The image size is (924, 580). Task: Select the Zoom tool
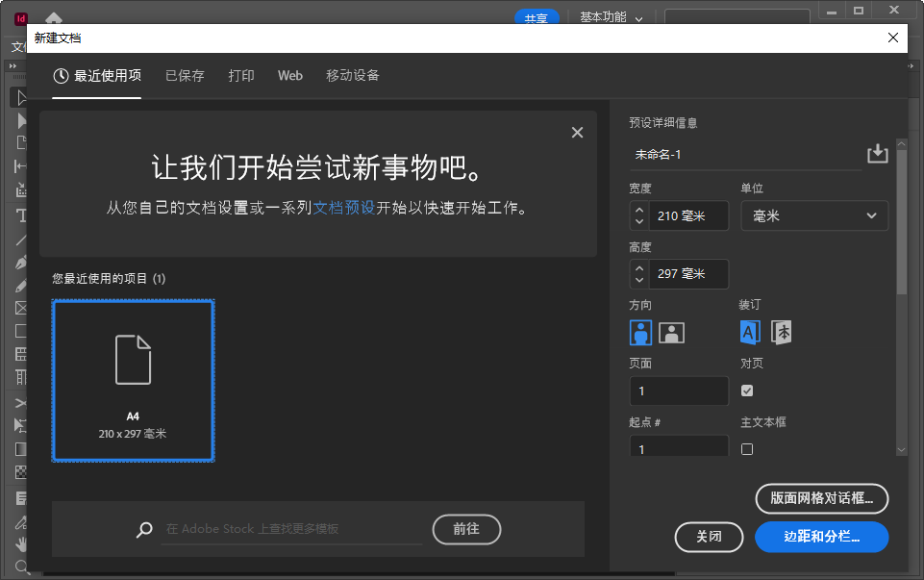point(20,567)
